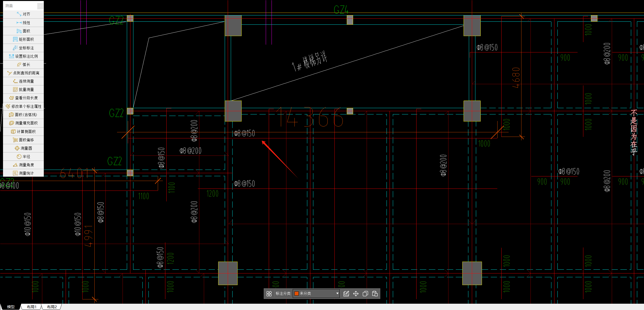Select the 4680 vertical dimension text
This screenshot has width=644, height=310.
click(516, 78)
